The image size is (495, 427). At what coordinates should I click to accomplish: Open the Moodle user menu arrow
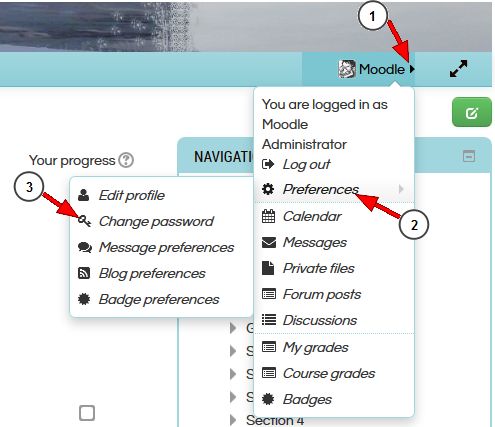pyautogui.click(x=412, y=69)
